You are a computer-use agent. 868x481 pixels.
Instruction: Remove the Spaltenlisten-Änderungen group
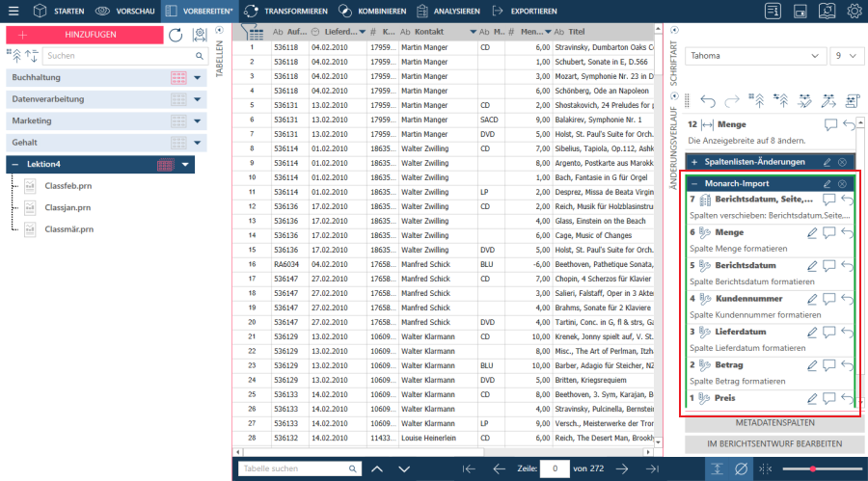842,162
